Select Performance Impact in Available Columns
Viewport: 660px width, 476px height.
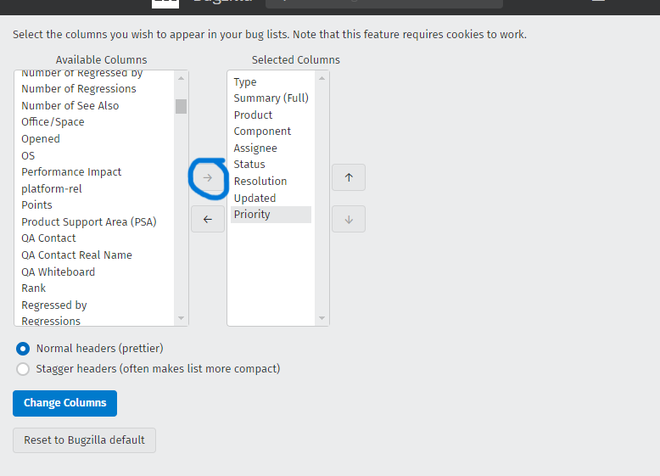point(71,172)
